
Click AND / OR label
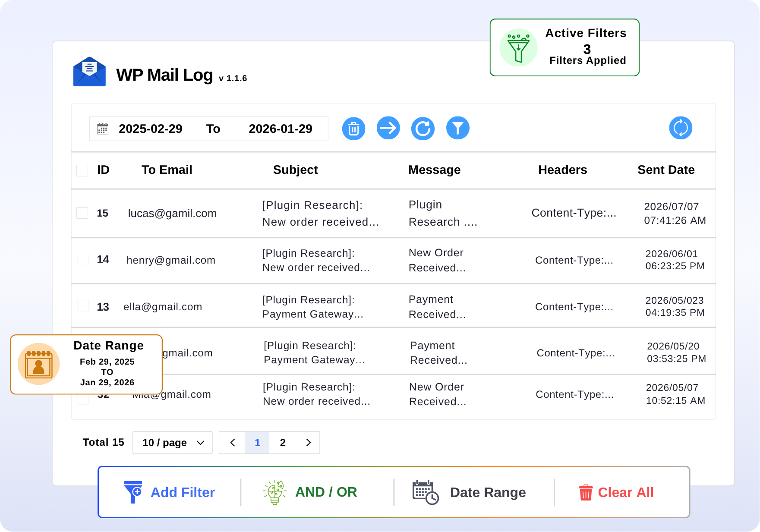[x=326, y=492]
